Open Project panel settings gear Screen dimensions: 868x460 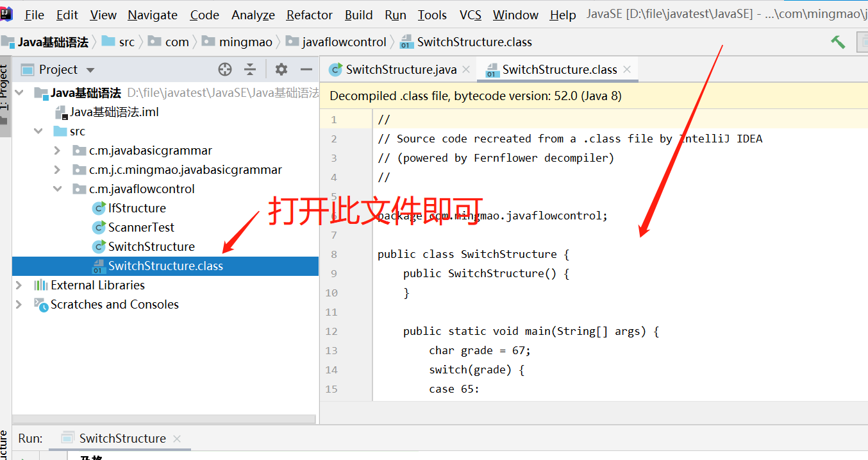(x=281, y=69)
